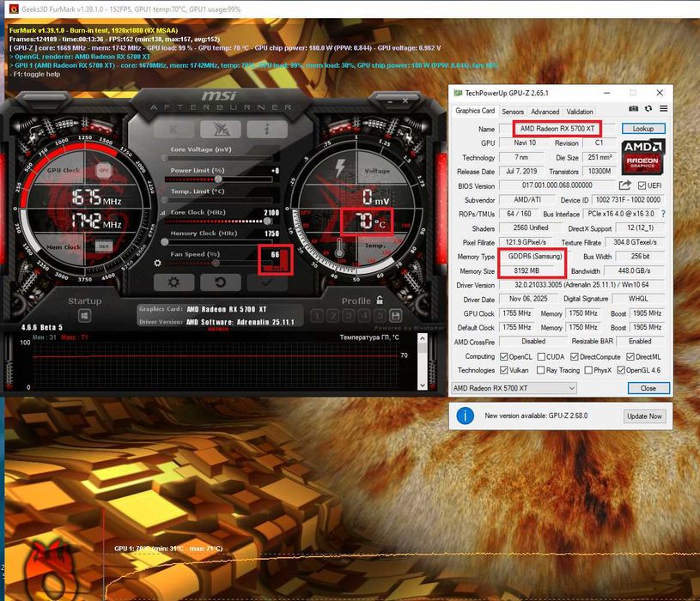Take a GPU-Z screenshot with the camera icon
The height and width of the screenshot is (601, 700).
tap(634, 108)
